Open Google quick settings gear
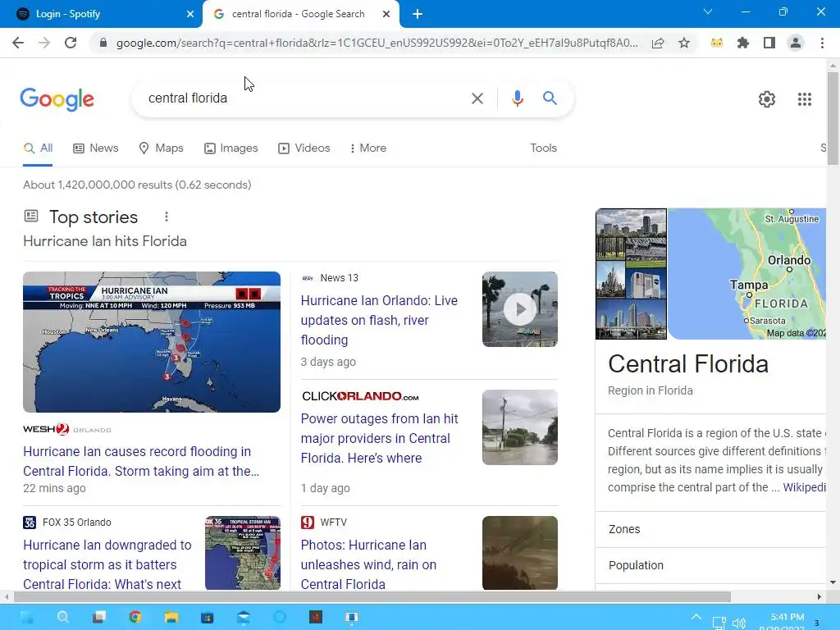The height and width of the screenshot is (630, 840). 767,99
